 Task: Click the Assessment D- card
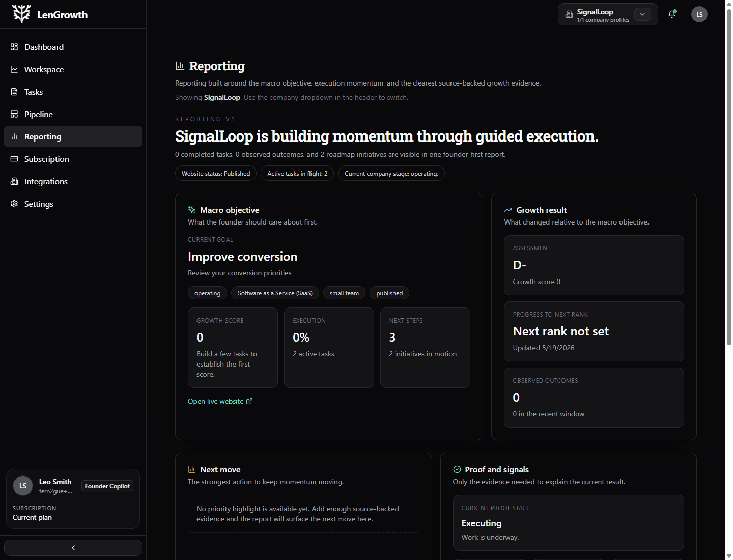pos(594,265)
